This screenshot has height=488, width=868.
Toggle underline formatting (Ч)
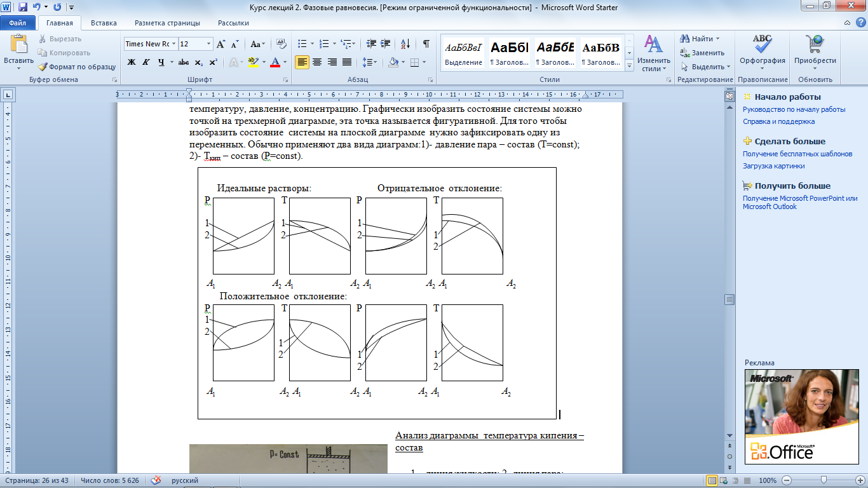tap(161, 62)
